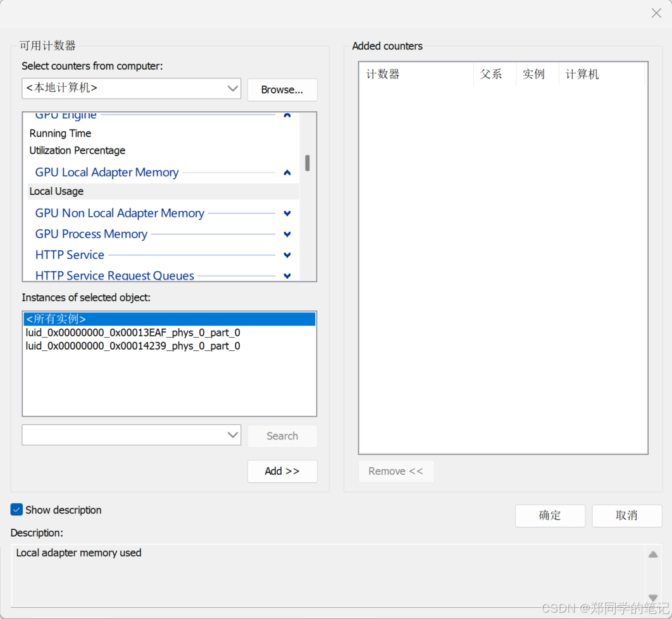Click the 确定 button

[550, 515]
